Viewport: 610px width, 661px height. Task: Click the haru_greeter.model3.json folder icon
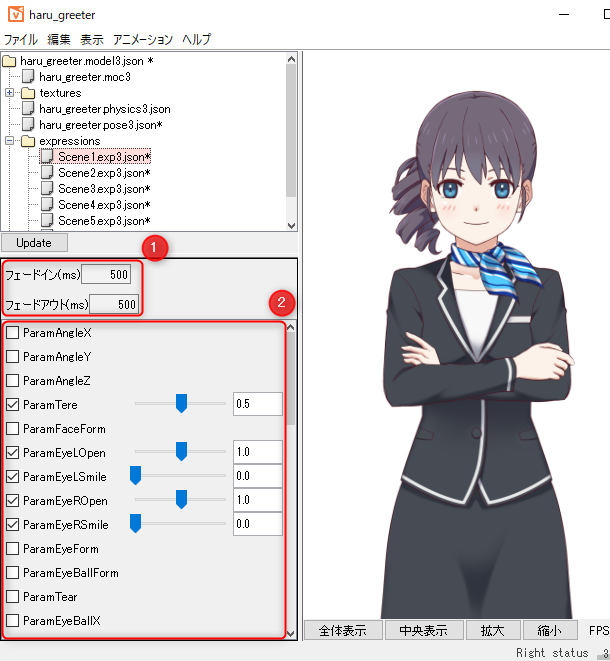(9, 61)
